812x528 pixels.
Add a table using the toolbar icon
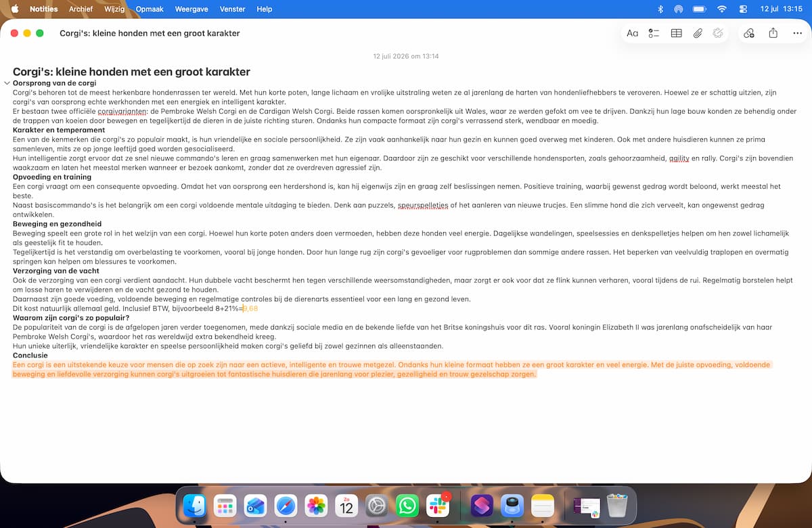(x=676, y=33)
